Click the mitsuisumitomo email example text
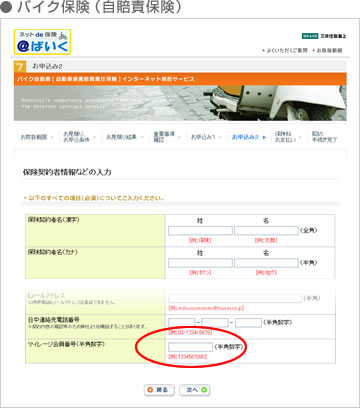Image resolution: width=360 pixels, height=408 pixels. coord(207,308)
